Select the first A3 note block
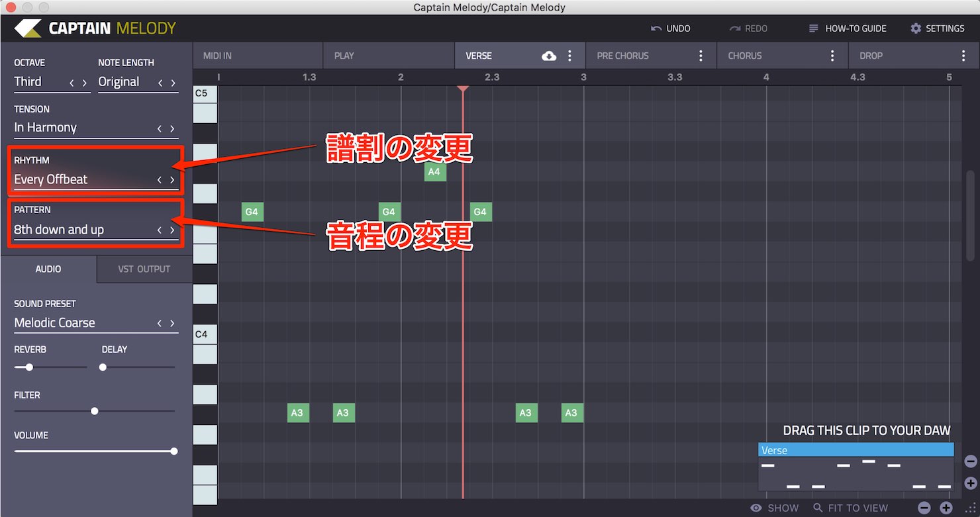 pyautogui.click(x=297, y=413)
